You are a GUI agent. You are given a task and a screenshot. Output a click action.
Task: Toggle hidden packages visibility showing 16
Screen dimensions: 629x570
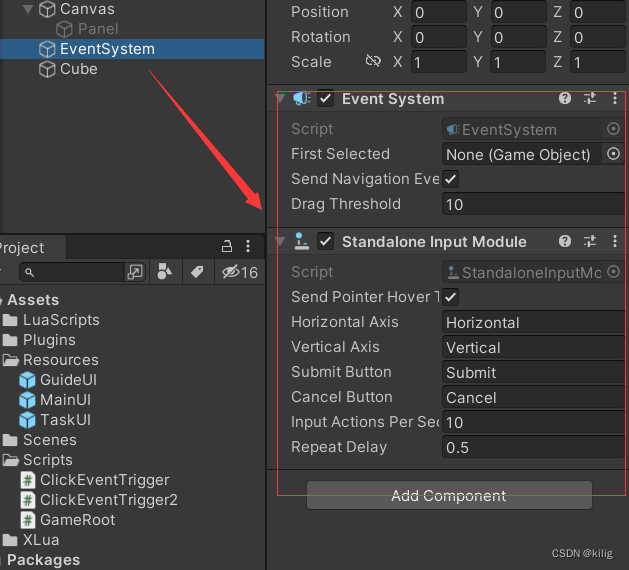pyautogui.click(x=240, y=272)
